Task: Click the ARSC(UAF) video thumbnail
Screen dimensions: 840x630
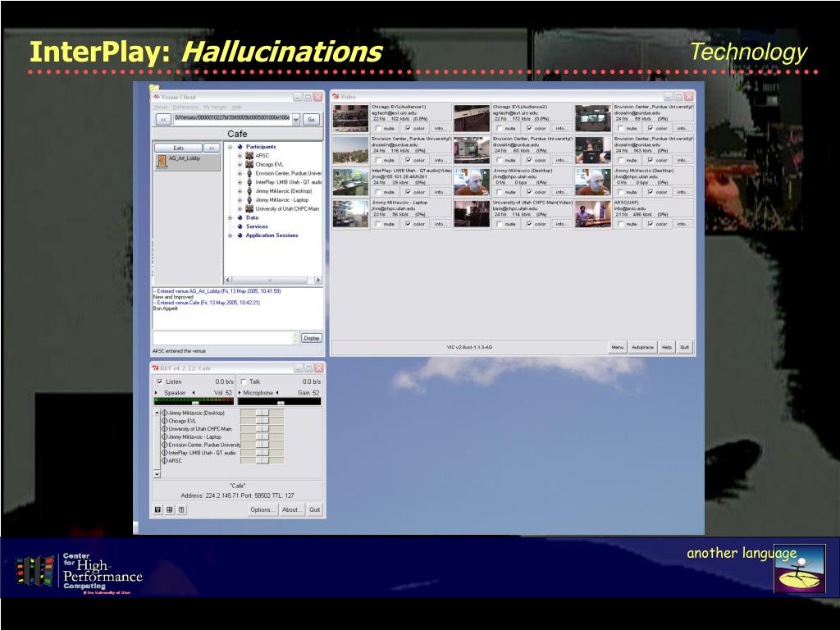Action: [x=592, y=214]
